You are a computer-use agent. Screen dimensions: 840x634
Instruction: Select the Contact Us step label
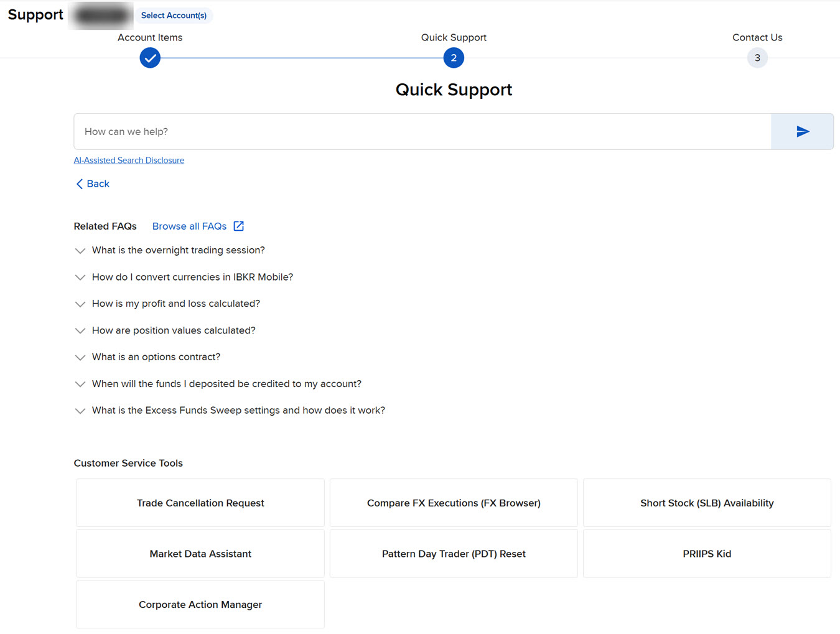point(757,37)
